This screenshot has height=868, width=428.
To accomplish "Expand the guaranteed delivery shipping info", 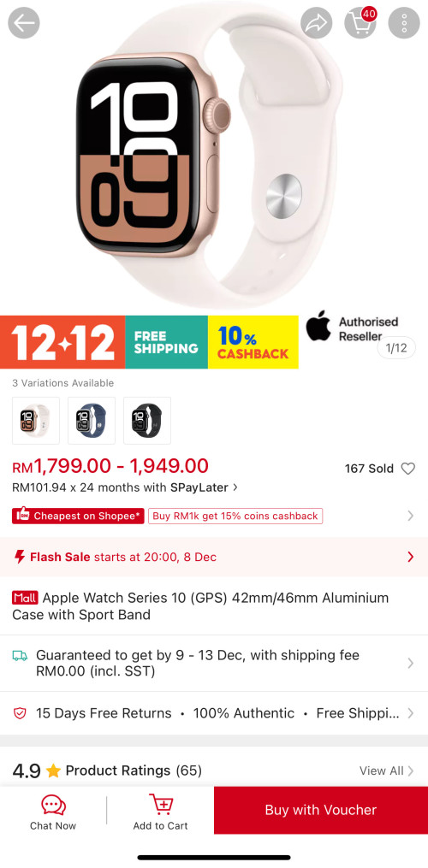I will point(214,663).
